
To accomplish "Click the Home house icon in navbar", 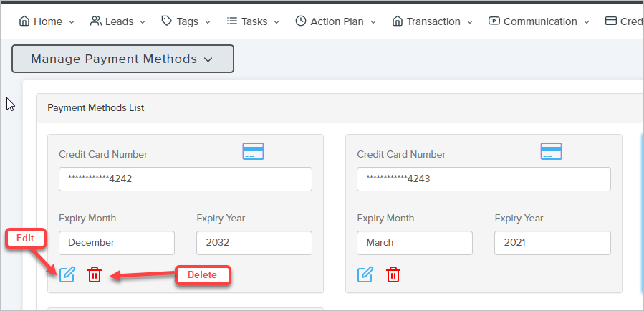I will (24, 21).
